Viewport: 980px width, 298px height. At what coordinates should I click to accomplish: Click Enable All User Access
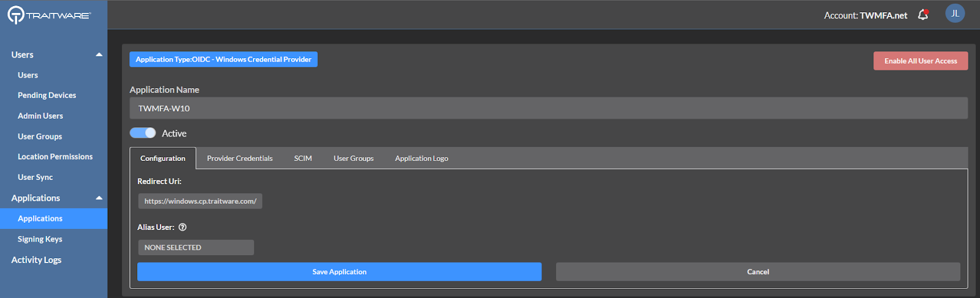(x=921, y=61)
